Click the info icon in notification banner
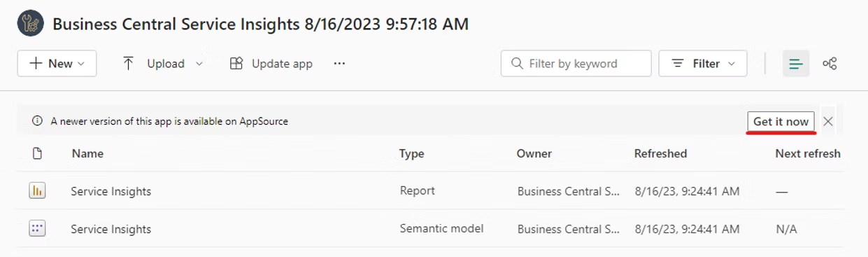 pyautogui.click(x=38, y=121)
